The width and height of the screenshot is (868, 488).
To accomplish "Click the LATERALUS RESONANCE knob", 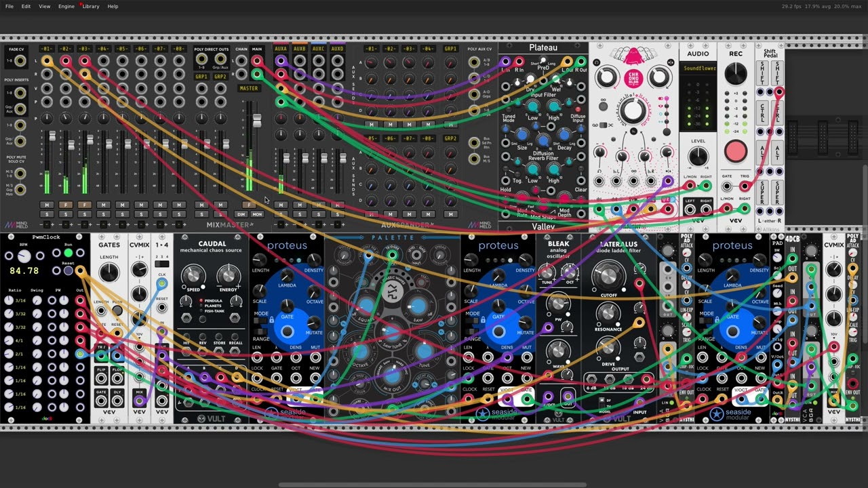I will point(608,313).
